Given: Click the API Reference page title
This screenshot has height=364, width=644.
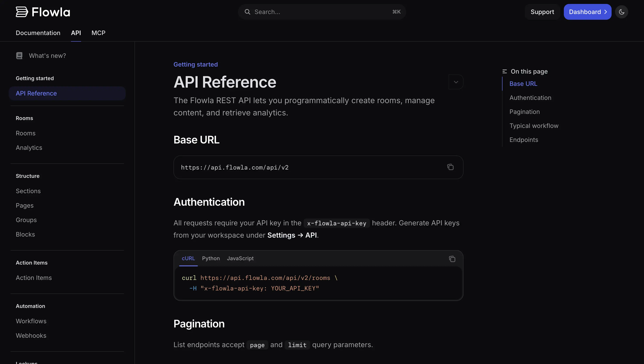Looking at the screenshot, I should point(225,82).
